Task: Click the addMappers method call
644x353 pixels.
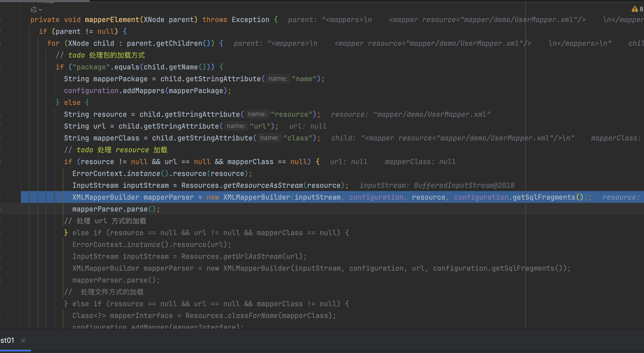Action: pos(144,91)
